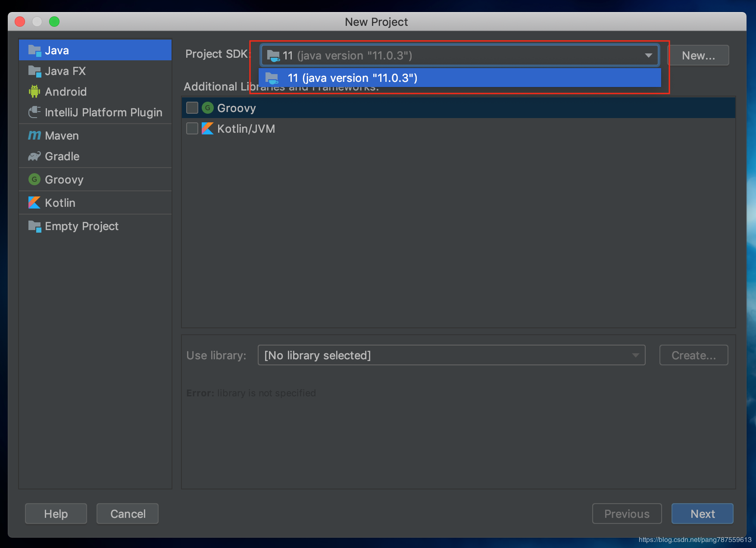Click the Empty Project folder icon
Screen dimensions: 756x548
coord(34,226)
